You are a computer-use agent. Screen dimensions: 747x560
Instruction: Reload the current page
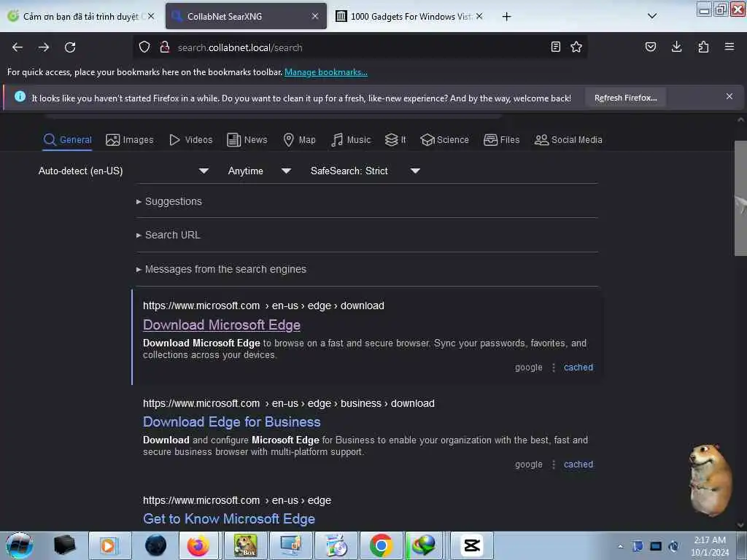(70, 47)
